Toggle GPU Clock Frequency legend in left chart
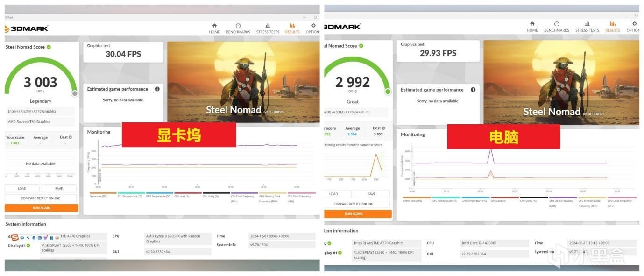 tap(301, 197)
